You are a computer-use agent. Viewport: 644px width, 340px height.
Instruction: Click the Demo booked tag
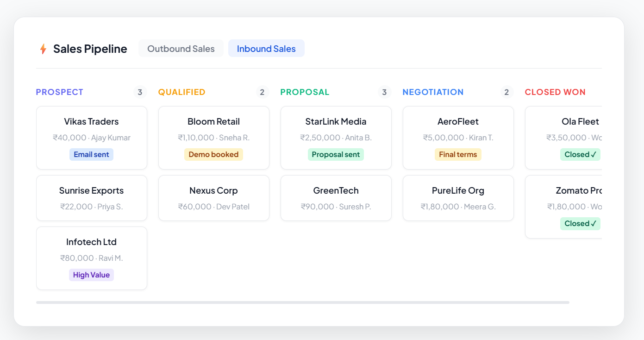click(213, 154)
